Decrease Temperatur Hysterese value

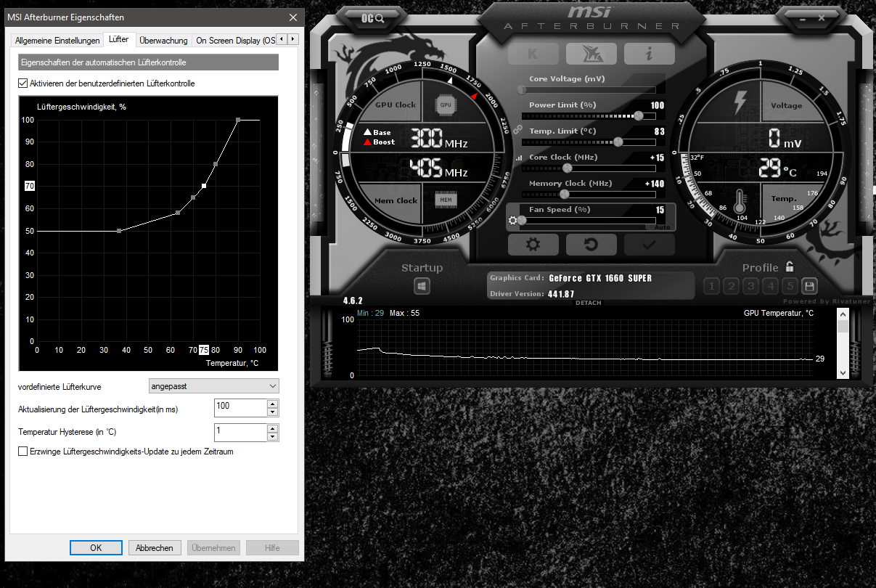tap(272, 438)
